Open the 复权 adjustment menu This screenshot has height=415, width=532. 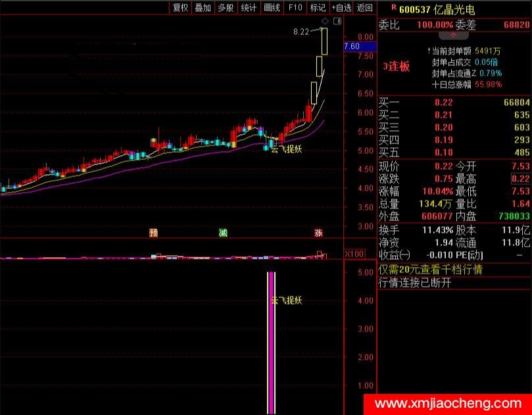[x=180, y=7]
